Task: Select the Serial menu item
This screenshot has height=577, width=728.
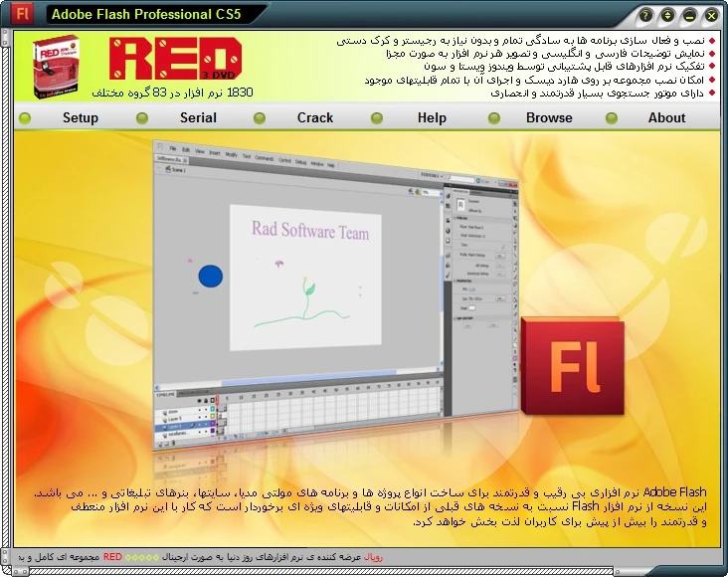Action: coord(198,117)
